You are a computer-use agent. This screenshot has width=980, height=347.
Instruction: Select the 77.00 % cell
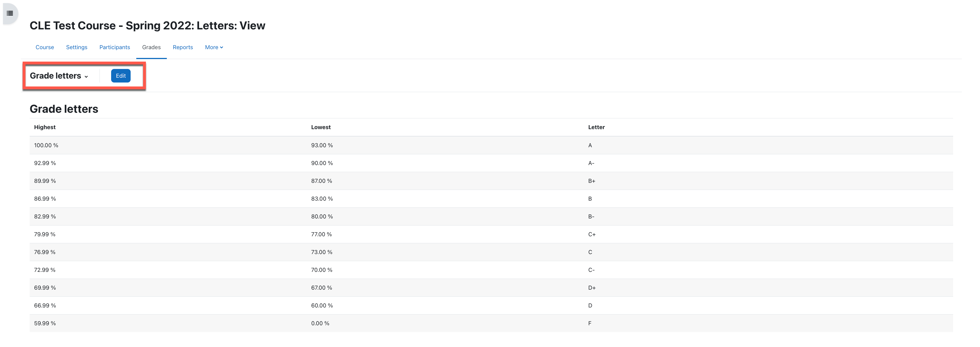tap(321, 235)
